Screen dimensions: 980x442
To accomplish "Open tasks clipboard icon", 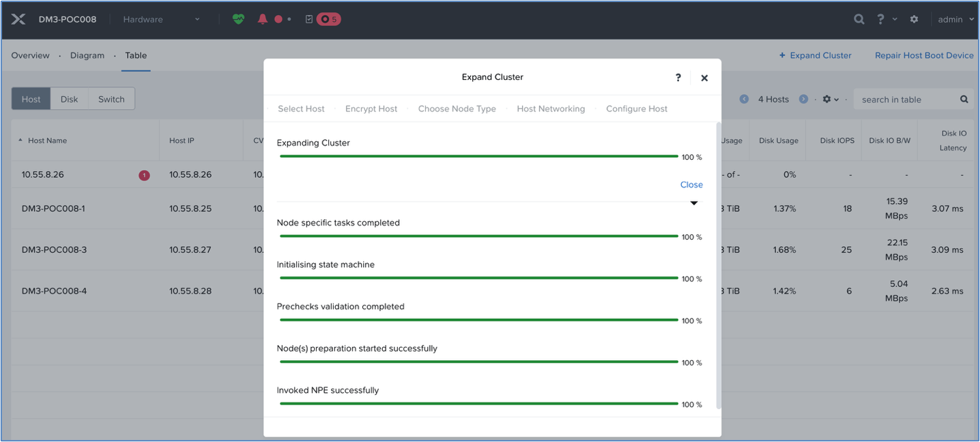I will coord(309,19).
